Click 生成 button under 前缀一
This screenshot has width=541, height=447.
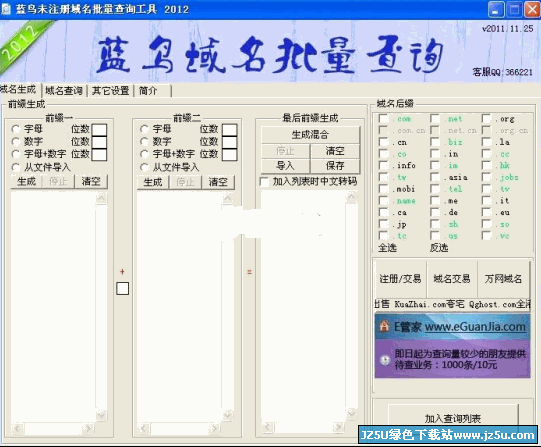click(x=26, y=181)
